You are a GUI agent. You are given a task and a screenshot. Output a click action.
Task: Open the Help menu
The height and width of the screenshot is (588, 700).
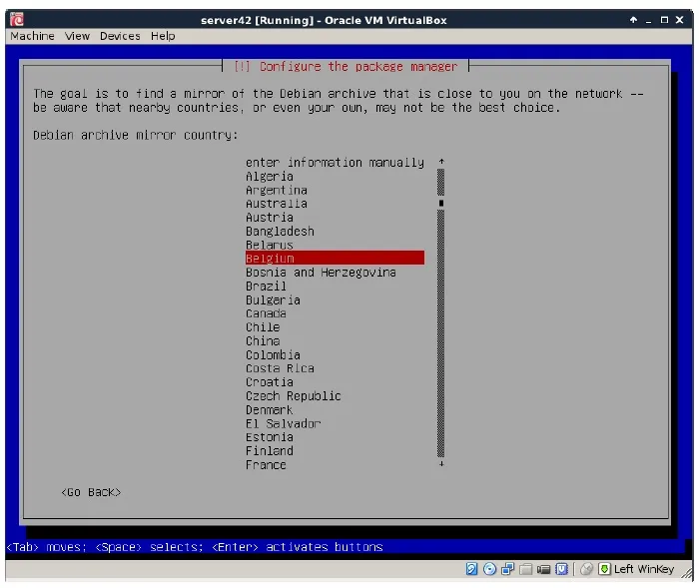(x=163, y=36)
